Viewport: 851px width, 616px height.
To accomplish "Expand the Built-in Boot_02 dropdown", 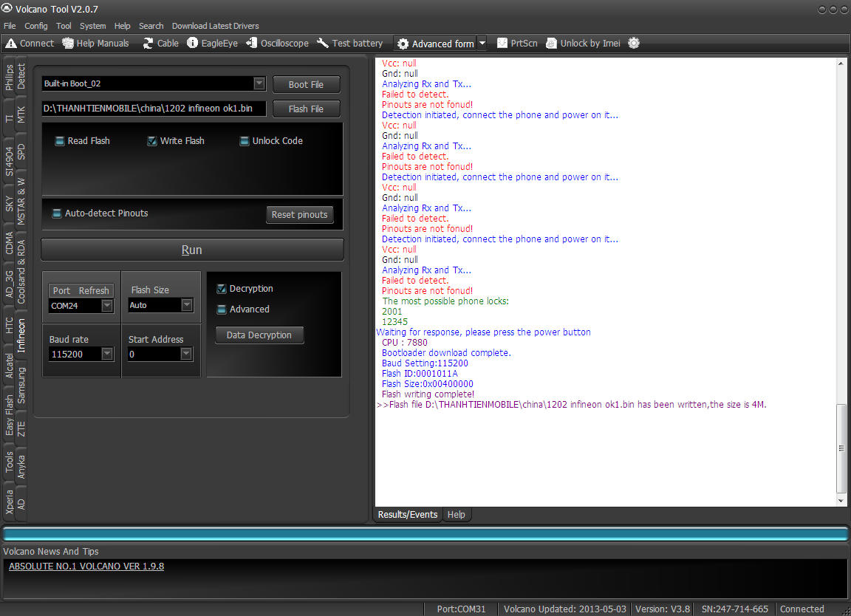I will click(x=259, y=83).
